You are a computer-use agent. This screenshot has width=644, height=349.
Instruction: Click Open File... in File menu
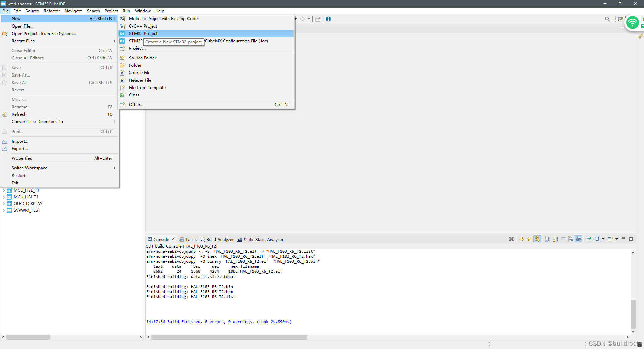(x=60, y=26)
